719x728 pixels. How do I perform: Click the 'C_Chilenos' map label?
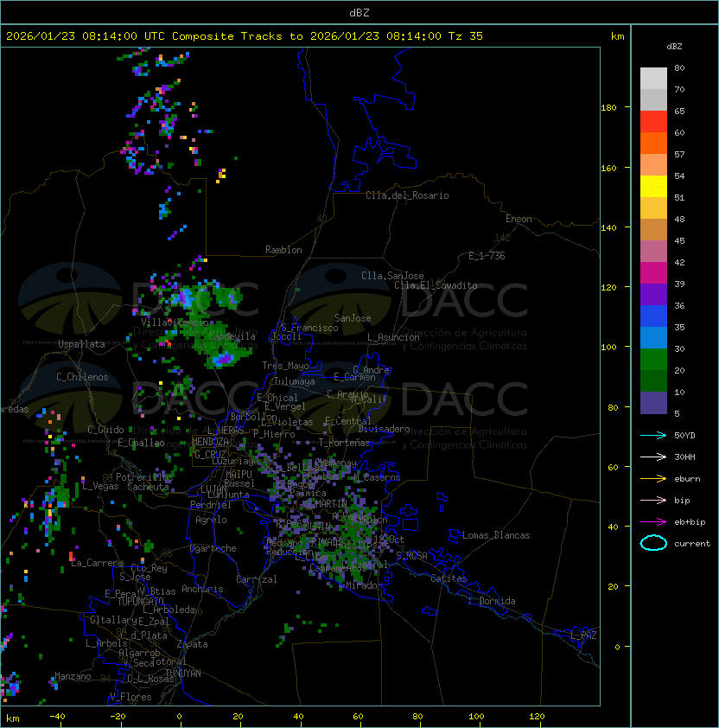[x=82, y=377]
